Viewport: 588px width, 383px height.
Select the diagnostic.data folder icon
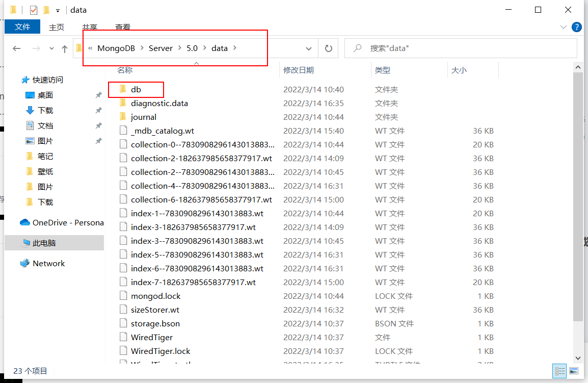pyautogui.click(x=123, y=103)
